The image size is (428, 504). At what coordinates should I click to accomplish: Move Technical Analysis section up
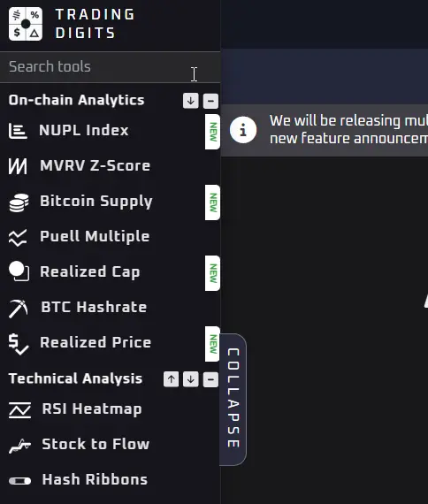[171, 379]
